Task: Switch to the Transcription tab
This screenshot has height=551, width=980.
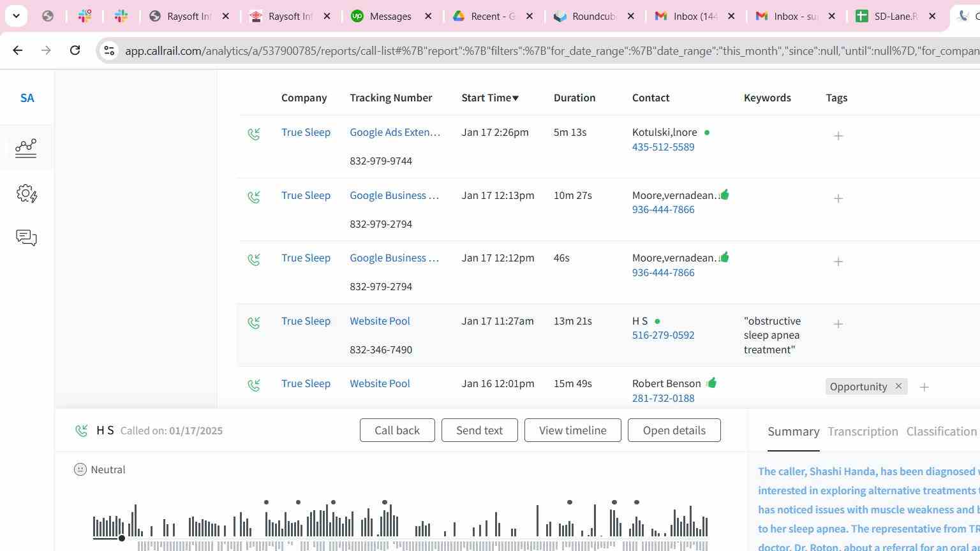Action: pyautogui.click(x=863, y=432)
